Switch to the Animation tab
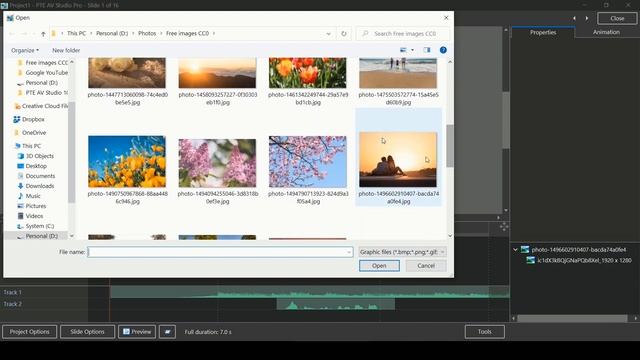The image size is (640, 360). 606,32
